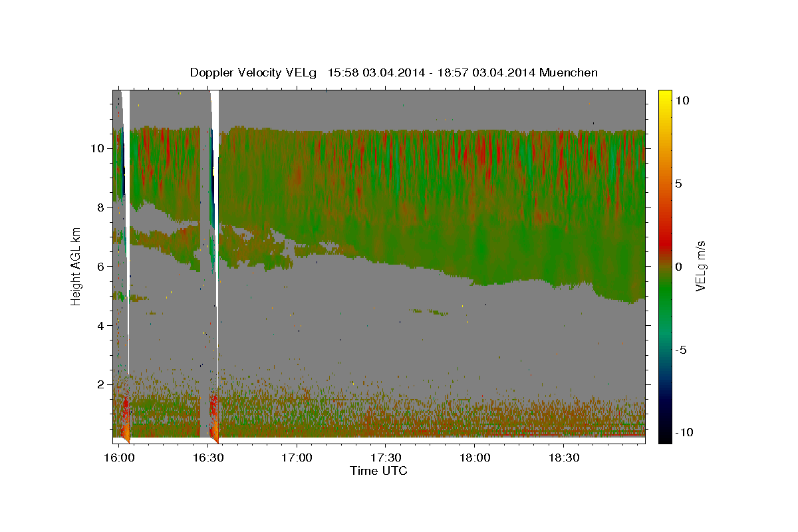The height and width of the screenshot is (532, 798).
Task: Click the 'VELg m/s' colorbar label
Action: pos(700,266)
